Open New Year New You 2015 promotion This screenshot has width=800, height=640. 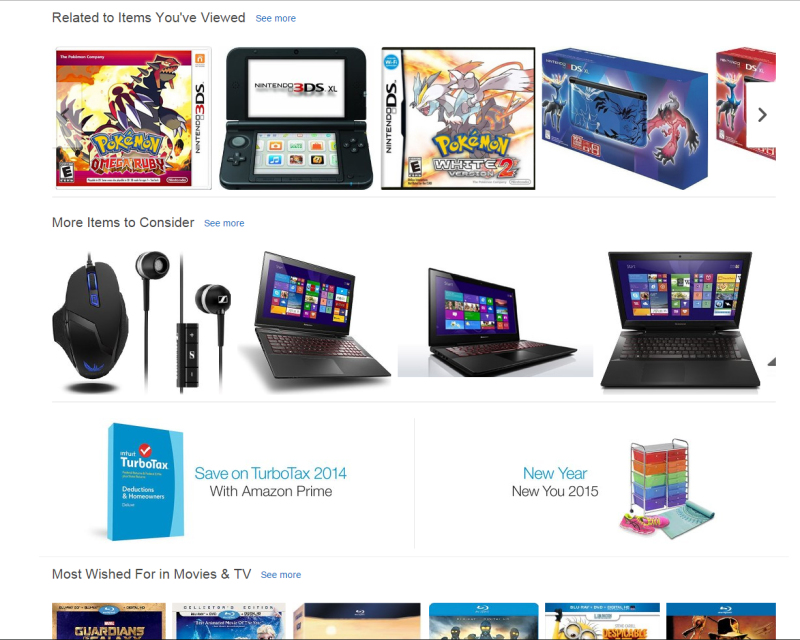555,482
